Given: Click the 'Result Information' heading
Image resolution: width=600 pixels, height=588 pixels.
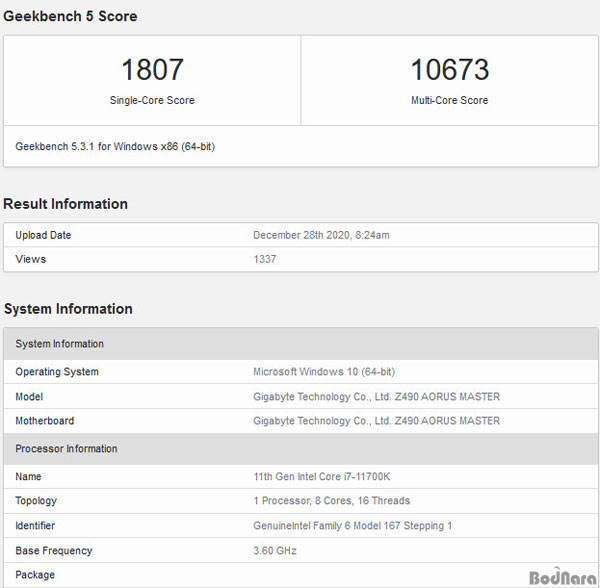Looking at the screenshot, I should [x=65, y=204].
